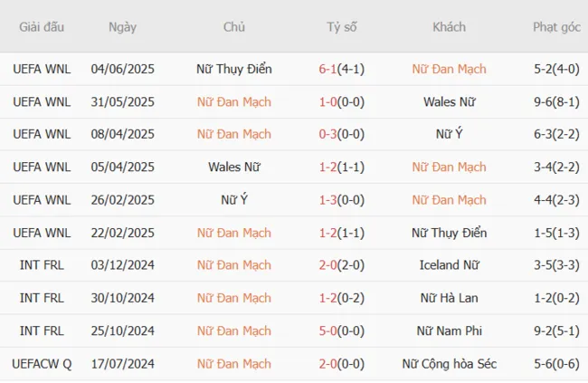Click the 9-6(8-1) corner kick stat
The height and width of the screenshot is (383, 588).
point(556,101)
